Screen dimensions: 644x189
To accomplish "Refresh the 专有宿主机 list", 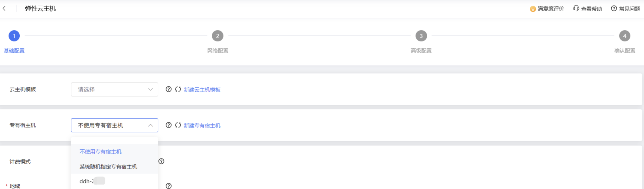I will pyautogui.click(x=178, y=125).
